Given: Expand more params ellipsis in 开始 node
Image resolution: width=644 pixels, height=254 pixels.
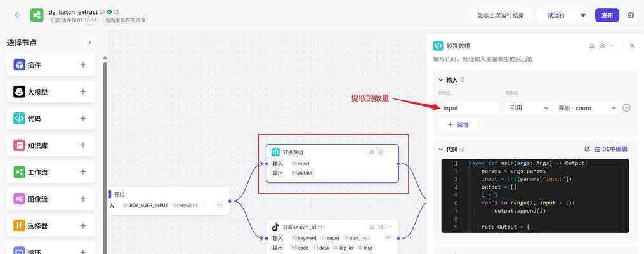Looking at the screenshot, I should (220, 205).
